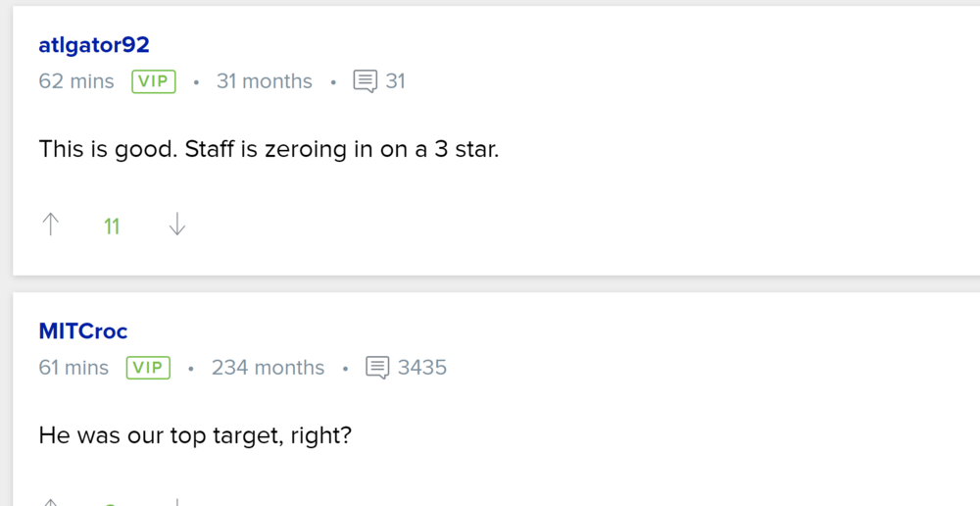This screenshot has height=506, width=980.
Task: Click the 61 mins timestamp
Action: click(x=73, y=368)
